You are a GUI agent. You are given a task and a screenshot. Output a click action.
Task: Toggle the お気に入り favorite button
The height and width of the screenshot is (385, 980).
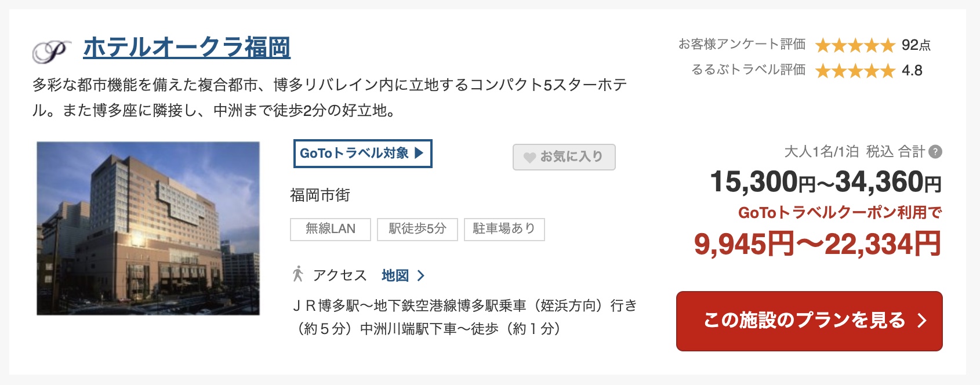pyautogui.click(x=563, y=157)
